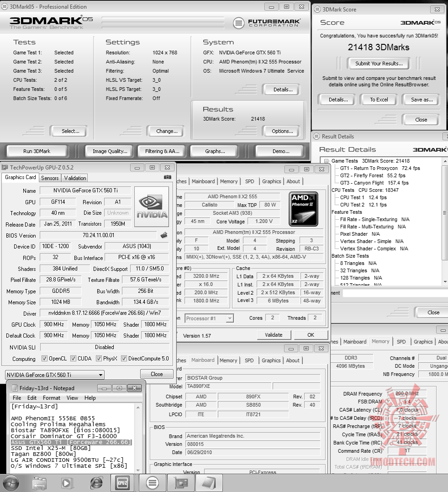The height and width of the screenshot is (492, 448).
Task: Open the Processor #1 dropdown in CPU-Z
Action: (209, 318)
